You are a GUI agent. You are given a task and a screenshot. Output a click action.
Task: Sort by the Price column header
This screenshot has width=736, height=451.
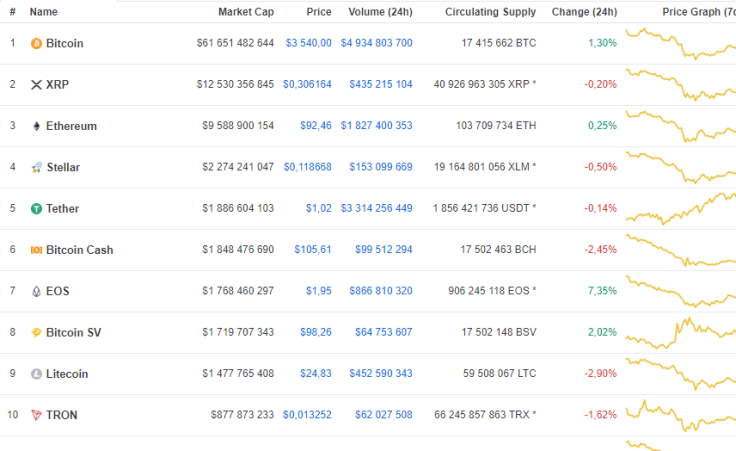(x=319, y=12)
